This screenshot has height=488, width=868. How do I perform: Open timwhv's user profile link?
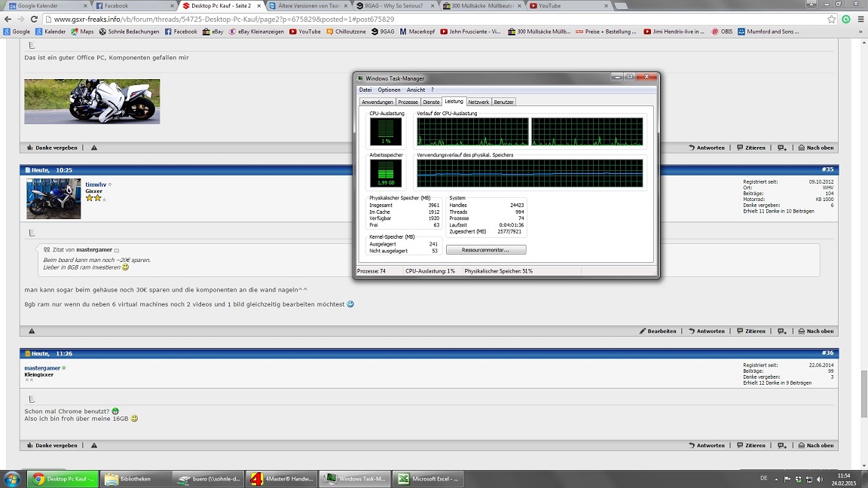[96, 185]
